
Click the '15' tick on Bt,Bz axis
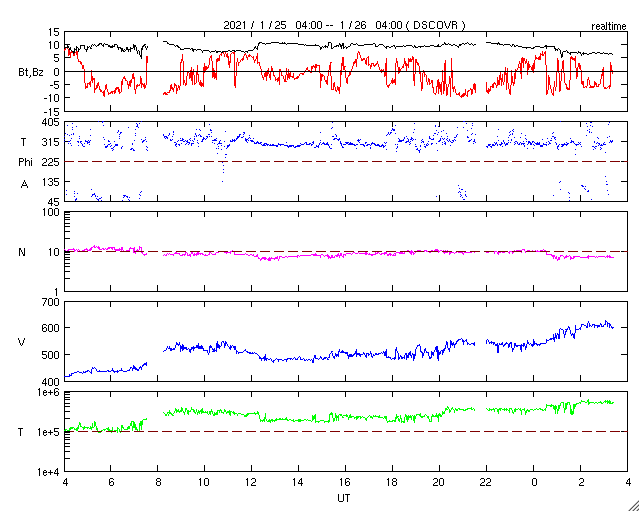(x=53, y=32)
